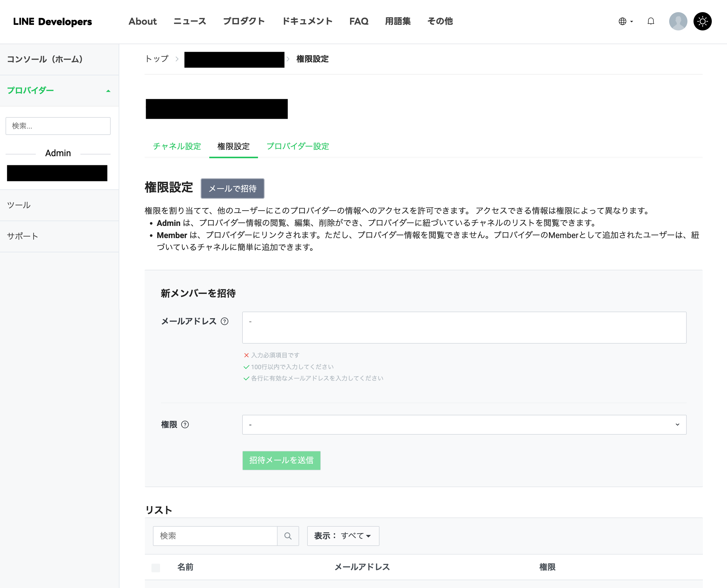The image size is (727, 588).
Task: Switch to the チャネル設定 tab
Action: click(177, 146)
